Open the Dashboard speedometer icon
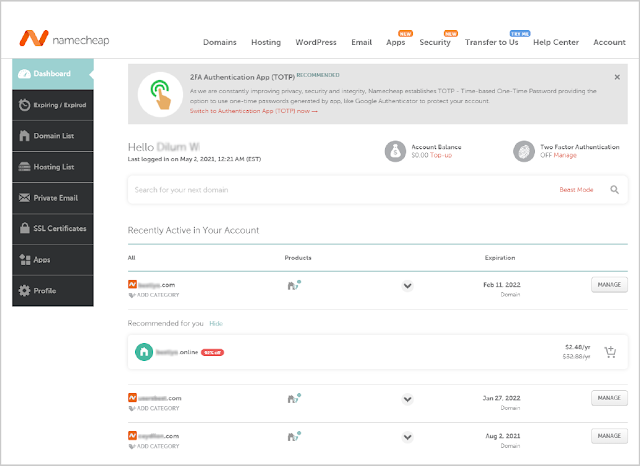The image size is (640, 466). [24, 74]
